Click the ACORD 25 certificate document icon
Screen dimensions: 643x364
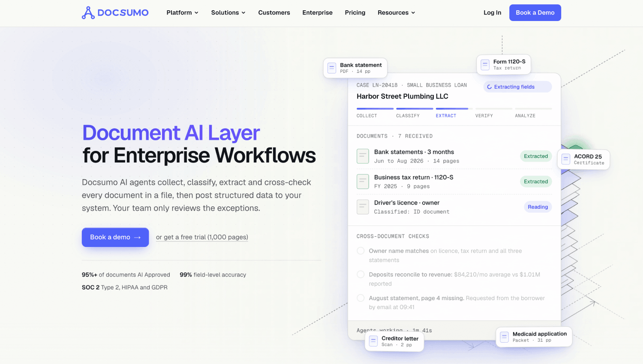[566, 159]
